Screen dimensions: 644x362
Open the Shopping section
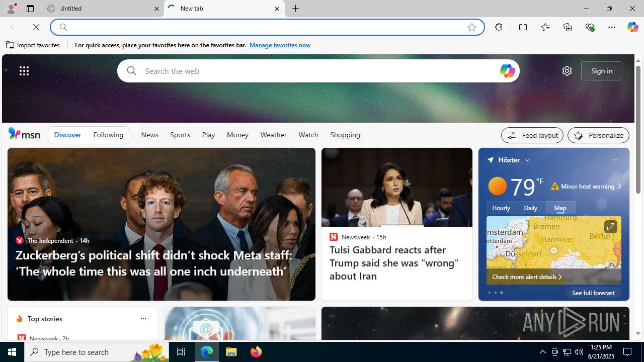point(345,135)
